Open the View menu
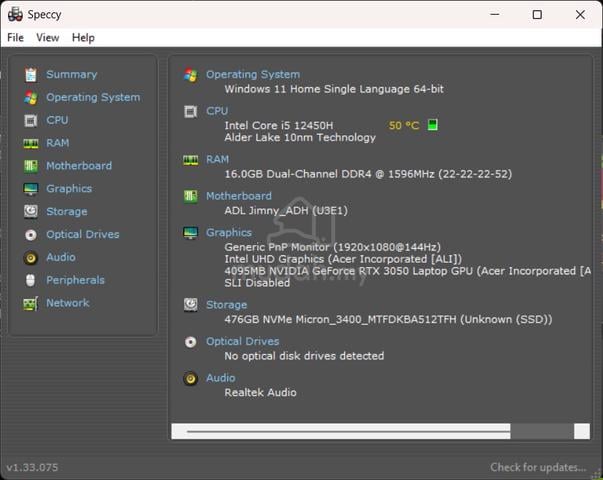 (48, 38)
